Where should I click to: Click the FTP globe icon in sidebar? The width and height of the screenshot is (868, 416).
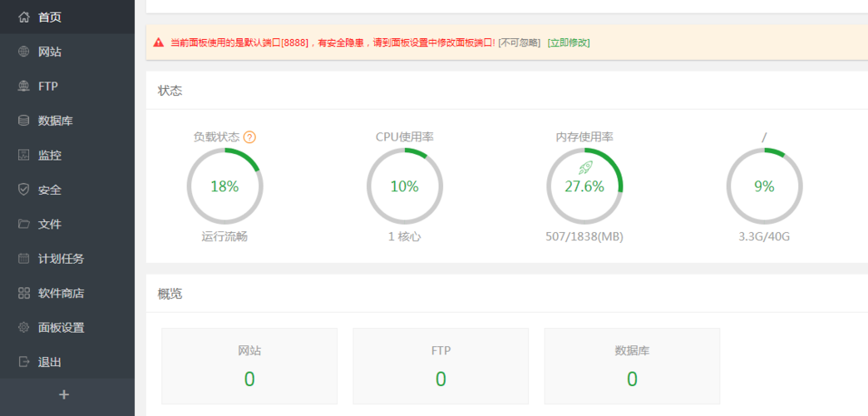point(23,86)
